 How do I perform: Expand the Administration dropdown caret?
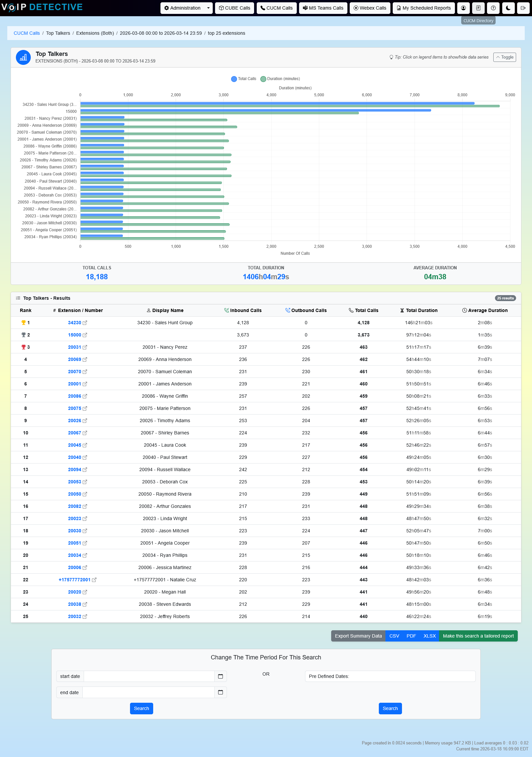point(208,8)
